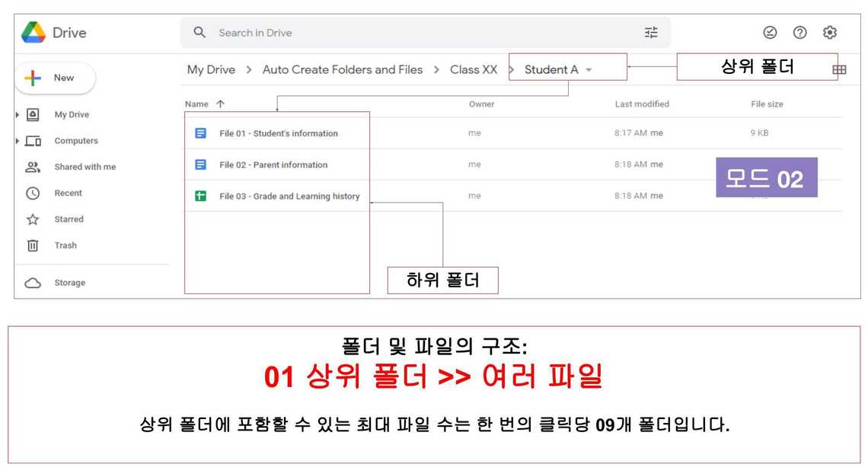Select File 03 - Grade and Learning history
Image resolution: width=868 pixels, height=474 pixels.
click(x=289, y=197)
